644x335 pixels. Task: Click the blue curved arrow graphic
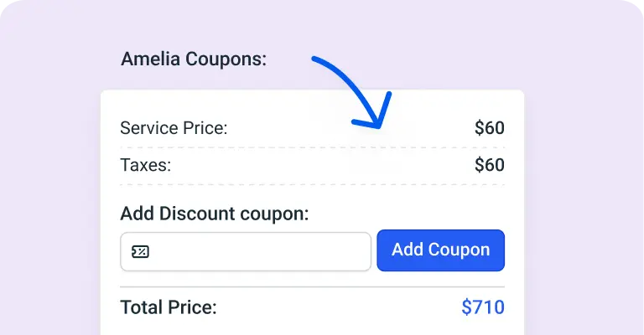pyautogui.click(x=352, y=92)
